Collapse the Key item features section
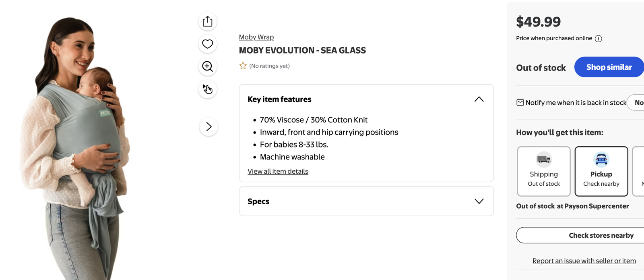This screenshot has width=644, height=280. (x=479, y=99)
